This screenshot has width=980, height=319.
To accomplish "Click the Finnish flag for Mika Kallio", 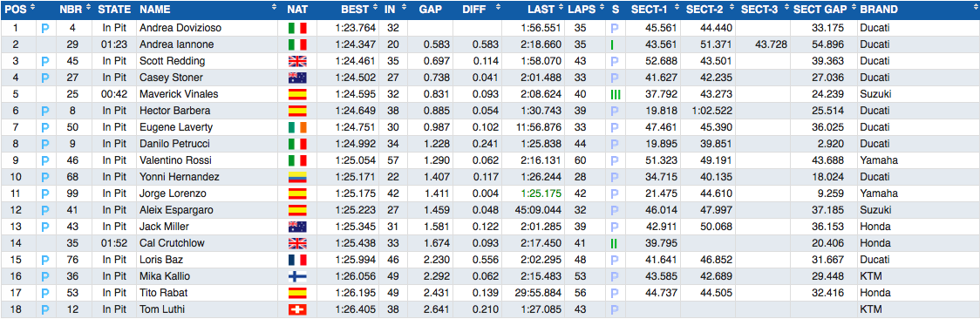I will click(297, 276).
